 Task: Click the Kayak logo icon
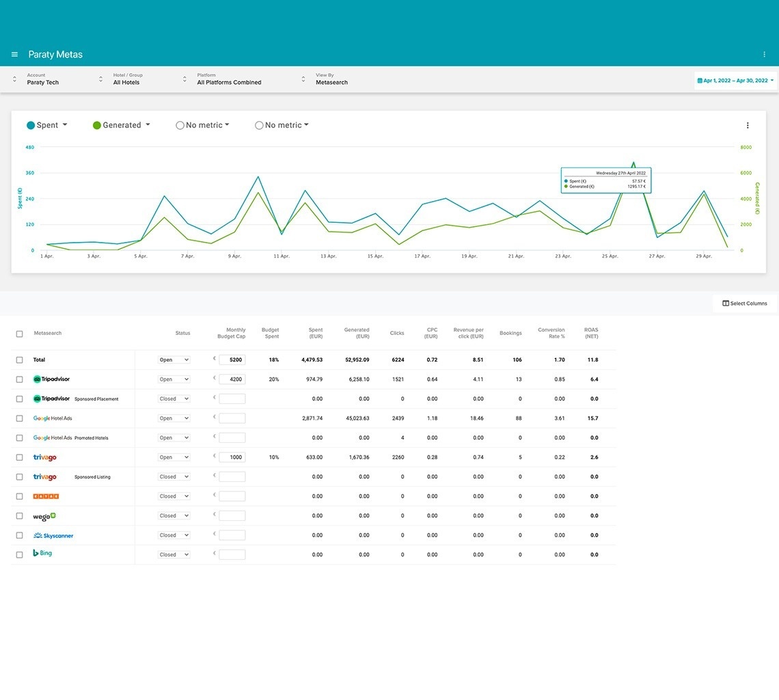tap(46, 496)
